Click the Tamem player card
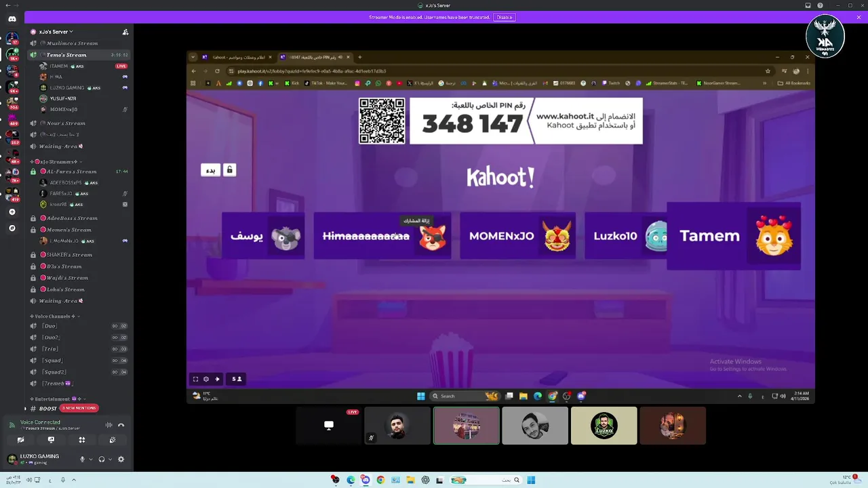The width and height of the screenshot is (868, 488). (x=733, y=236)
